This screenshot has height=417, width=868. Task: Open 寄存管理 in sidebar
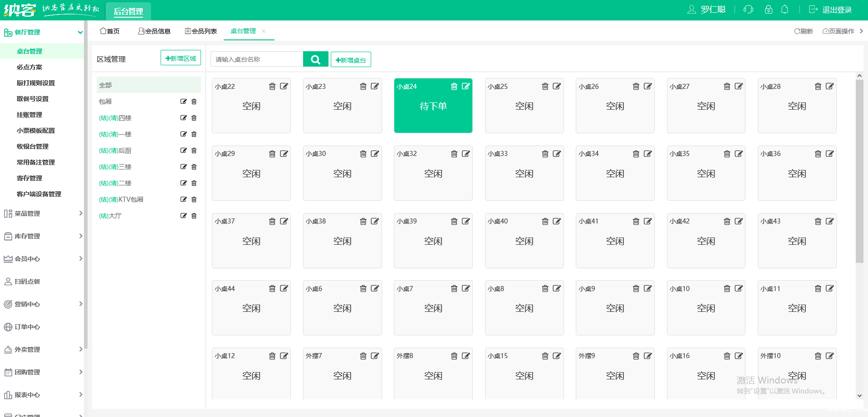tap(29, 178)
